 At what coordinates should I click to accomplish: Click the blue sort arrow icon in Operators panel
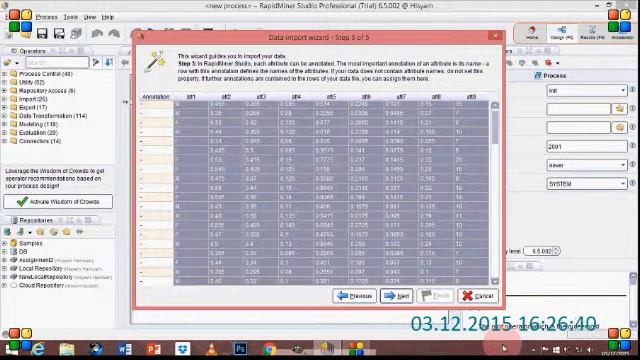[109, 62]
